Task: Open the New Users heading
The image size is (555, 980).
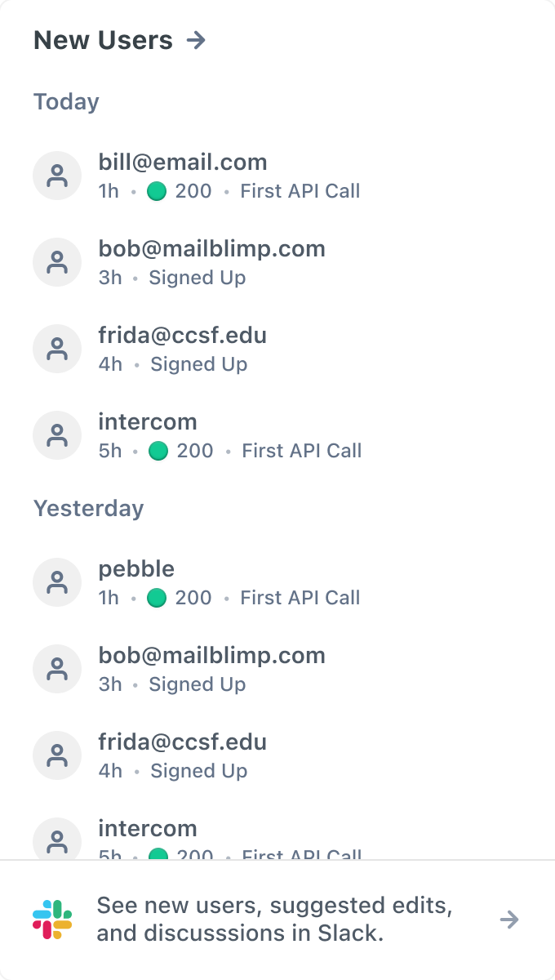Action: click(x=103, y=40)
